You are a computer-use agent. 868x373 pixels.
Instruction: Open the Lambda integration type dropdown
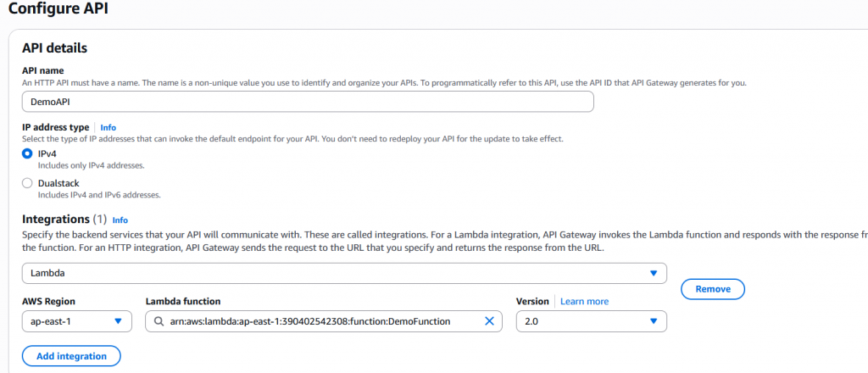344,273
